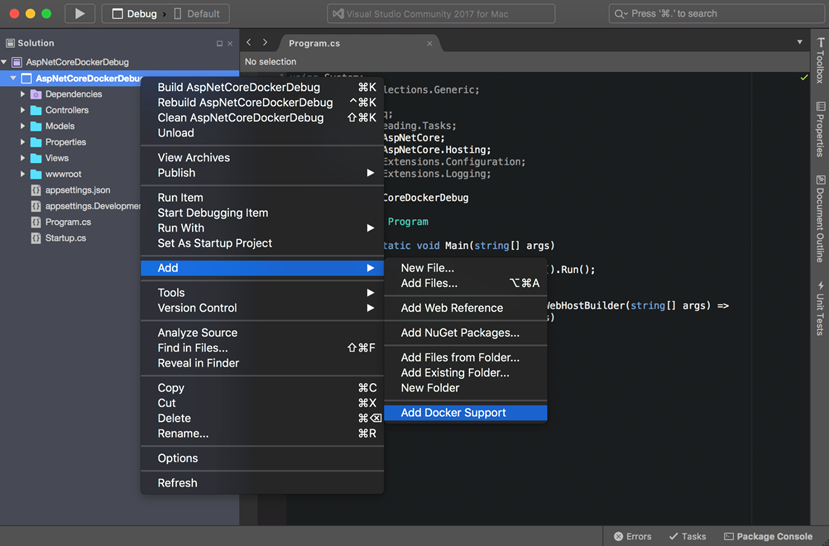829x546 pixels.
Task: Expand the Views folder
Action: coord(23,158)
